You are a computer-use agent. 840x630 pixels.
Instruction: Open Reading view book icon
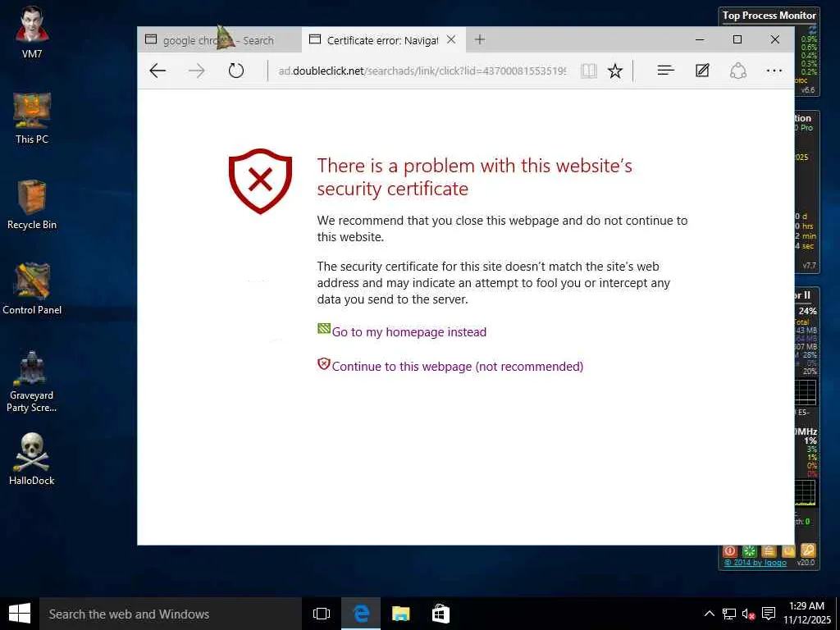pos(589,71)
